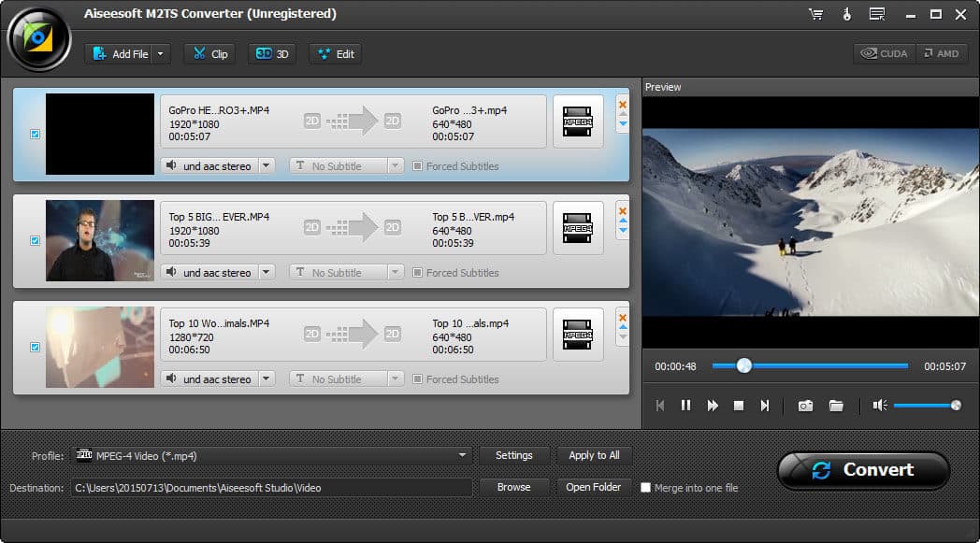Enable Forced Subtitles for Top 5 file

coord(417,273)
